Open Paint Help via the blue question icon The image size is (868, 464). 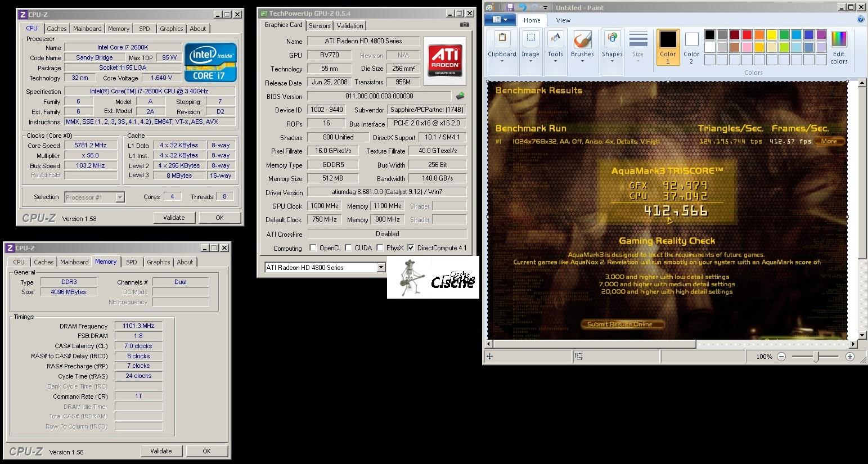[x=860, y=20]
